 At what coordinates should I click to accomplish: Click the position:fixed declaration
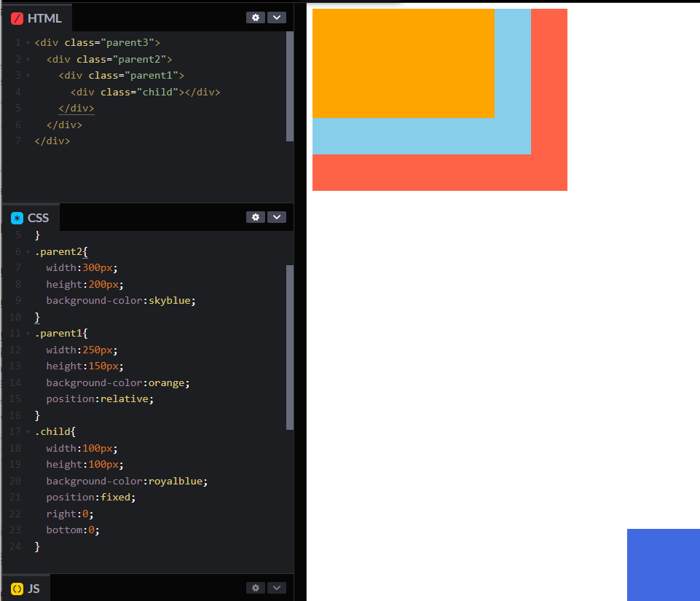point(91,497)
